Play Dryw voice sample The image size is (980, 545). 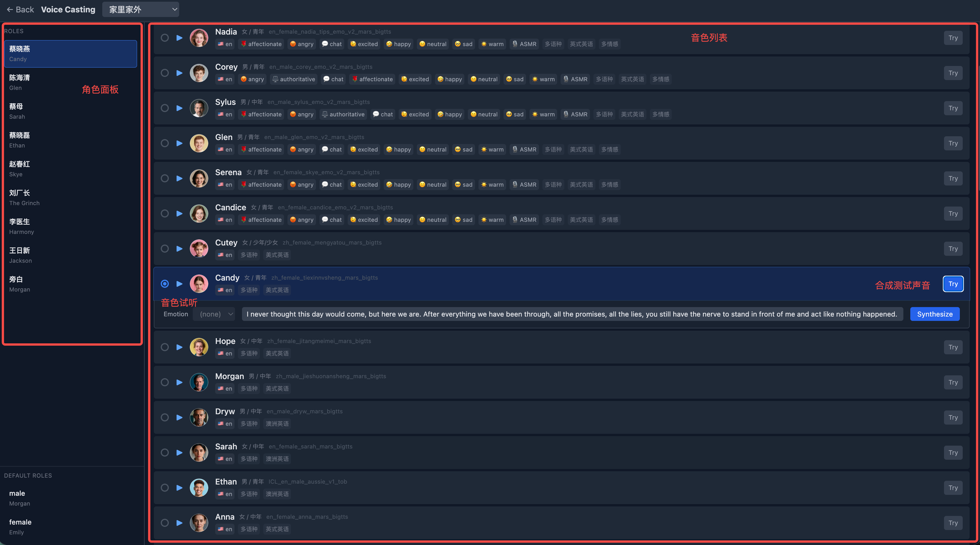(179, 417)
